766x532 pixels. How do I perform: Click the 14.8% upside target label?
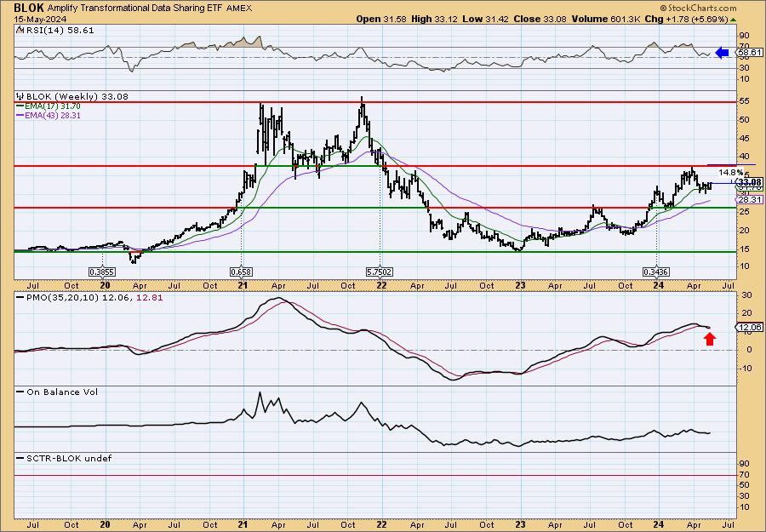[x=731, y=173]
